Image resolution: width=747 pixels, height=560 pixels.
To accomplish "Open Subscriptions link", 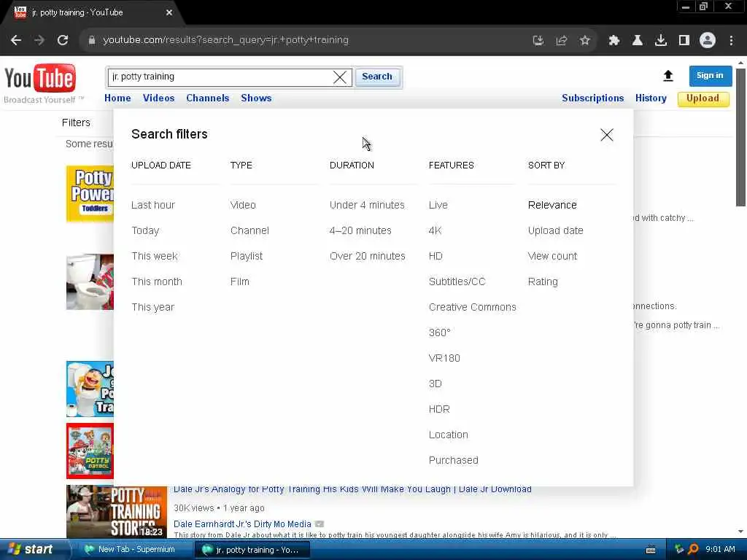I will point(592,98).
